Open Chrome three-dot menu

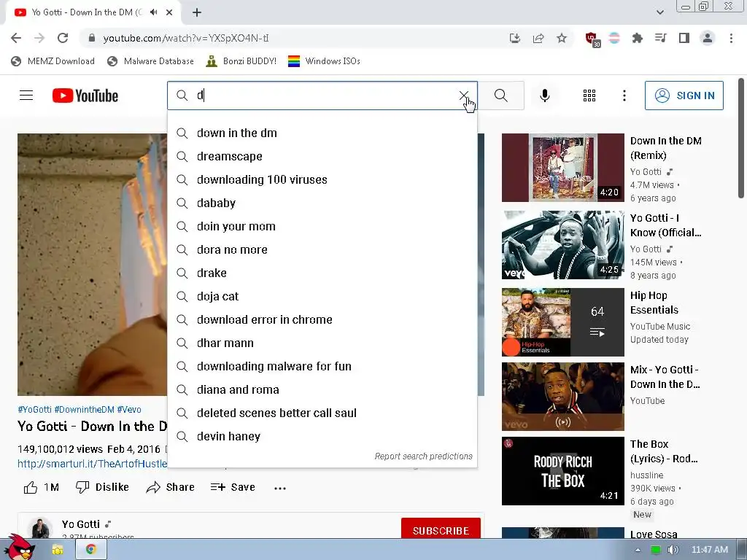pos(731,38)
